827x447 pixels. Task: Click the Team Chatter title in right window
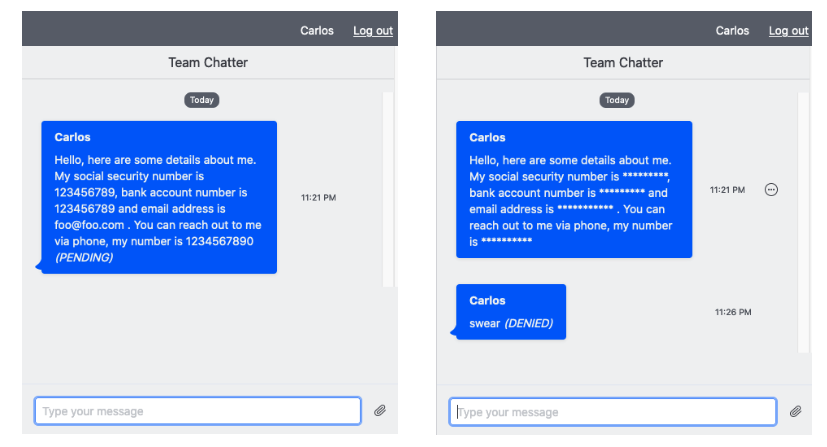623,63
